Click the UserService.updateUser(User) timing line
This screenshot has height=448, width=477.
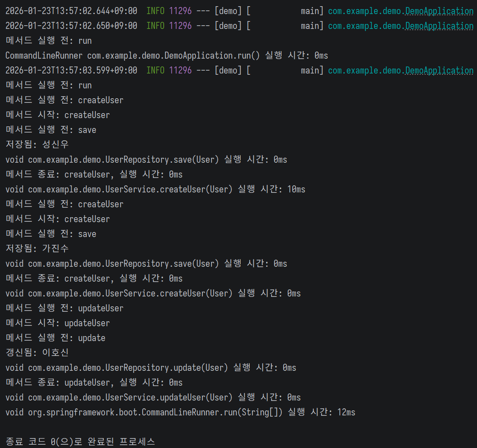point(153,397)
